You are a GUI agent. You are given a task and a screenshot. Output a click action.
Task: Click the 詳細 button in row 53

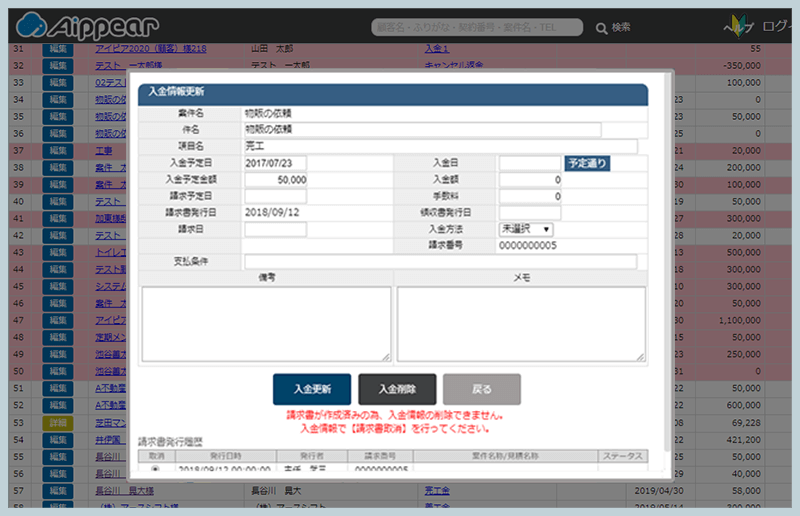click(x=58, y=423)
